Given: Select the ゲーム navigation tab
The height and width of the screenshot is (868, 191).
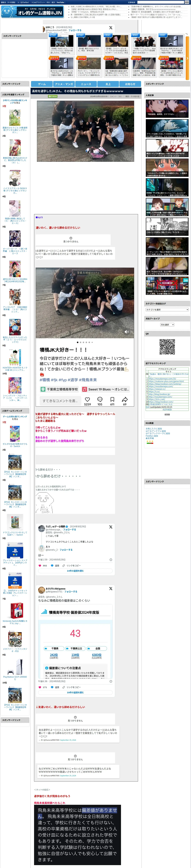Looking at the screenshot, I should tap(42, 84).
